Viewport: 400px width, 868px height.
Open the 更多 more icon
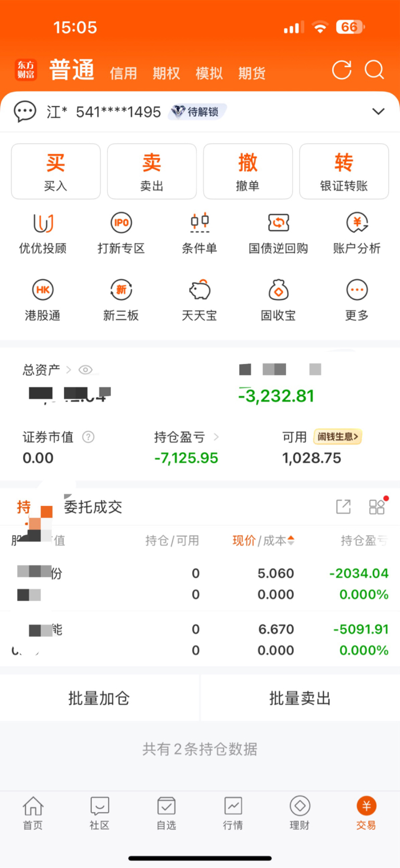357,290
